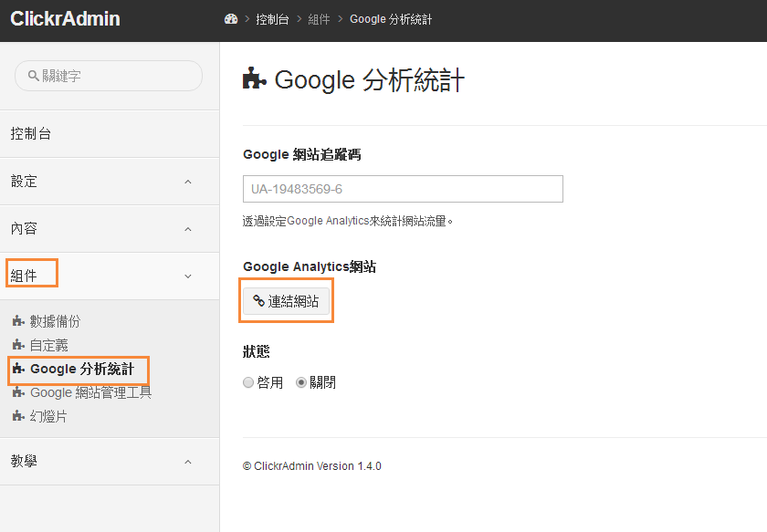
Task: Click the 狀態 label
Action: 257,351
